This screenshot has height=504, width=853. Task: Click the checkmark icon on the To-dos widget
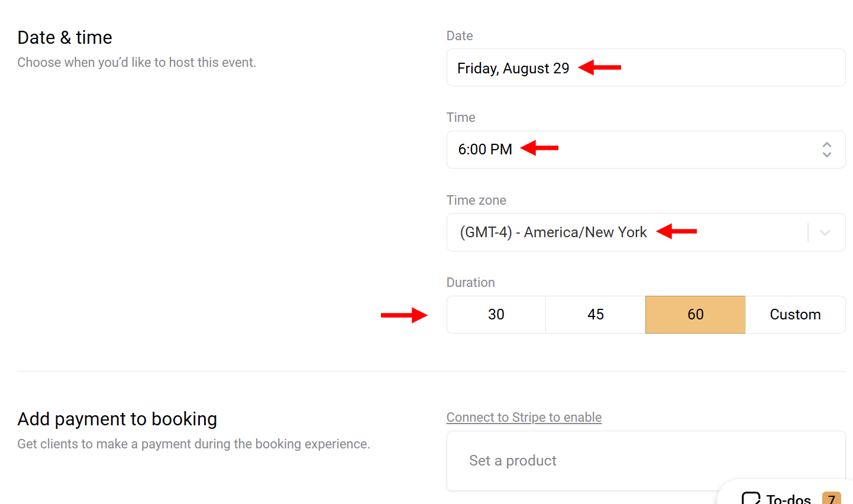[751, 499]
